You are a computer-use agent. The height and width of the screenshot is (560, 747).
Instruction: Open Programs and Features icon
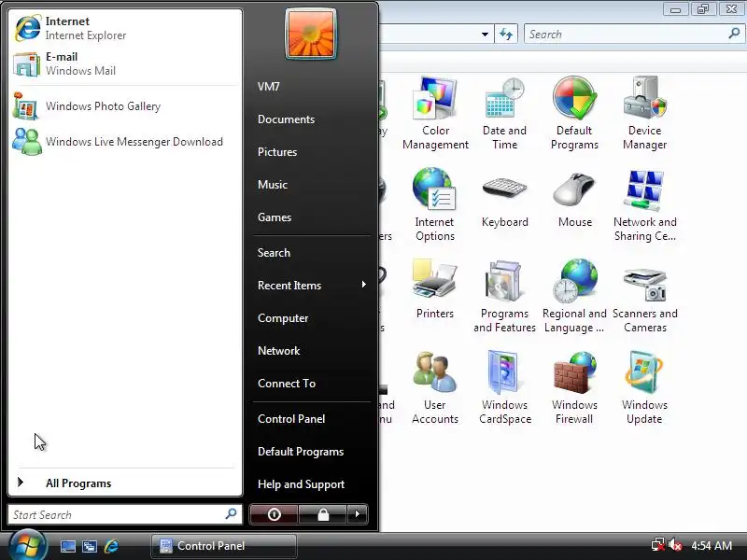(x=504, y=296)
